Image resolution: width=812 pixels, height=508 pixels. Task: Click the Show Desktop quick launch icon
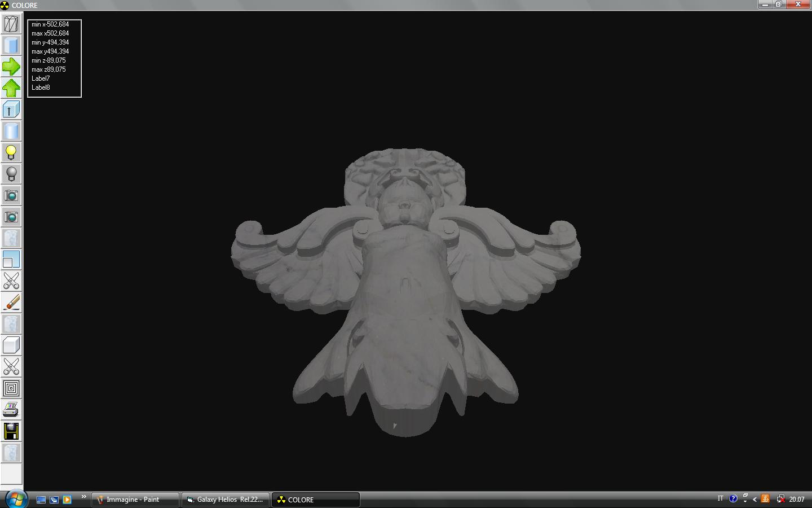41,500
